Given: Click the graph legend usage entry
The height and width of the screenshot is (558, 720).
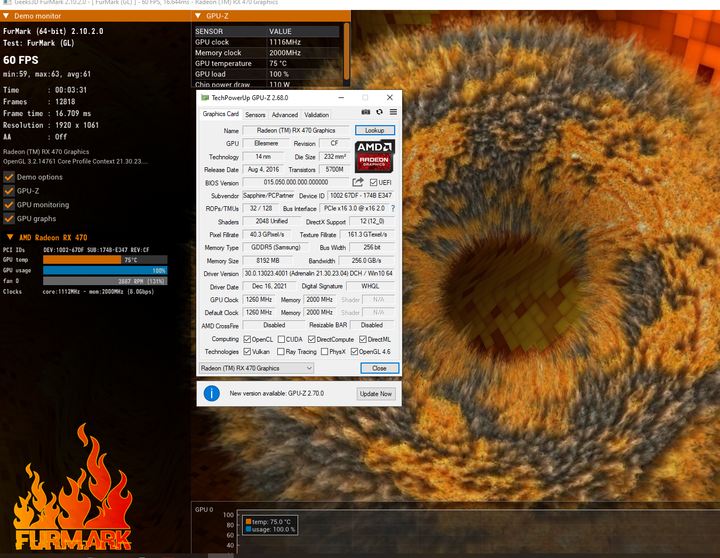Looking at the screenshot, I should coord(270,529).
